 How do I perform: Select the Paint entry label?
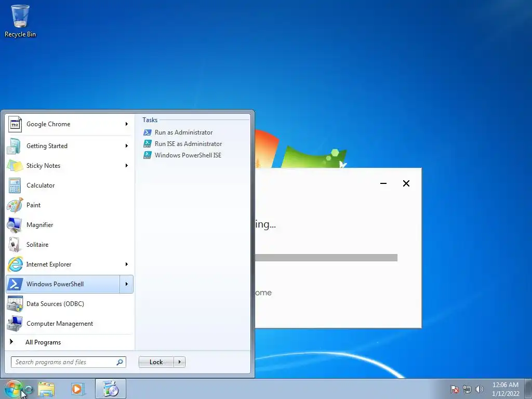click(33, 205)
